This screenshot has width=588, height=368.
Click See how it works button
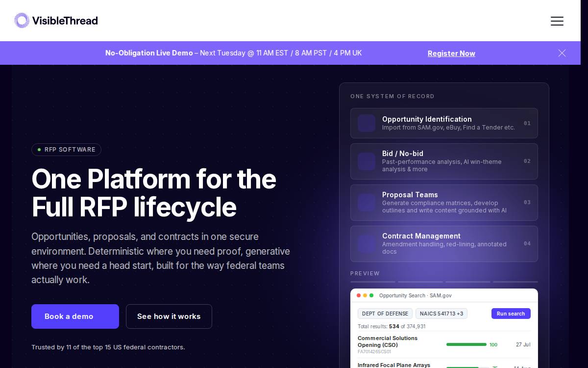click(169, 316)
